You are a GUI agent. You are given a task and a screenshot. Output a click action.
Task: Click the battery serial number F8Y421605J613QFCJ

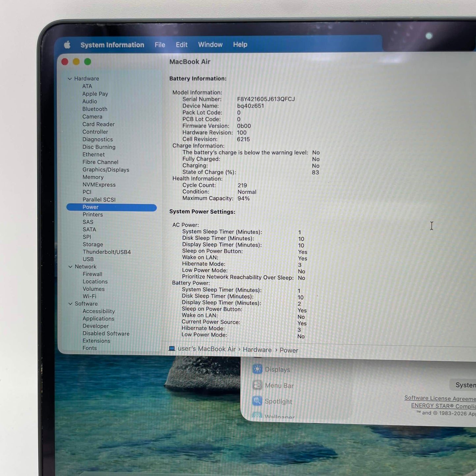click(266, 99)
